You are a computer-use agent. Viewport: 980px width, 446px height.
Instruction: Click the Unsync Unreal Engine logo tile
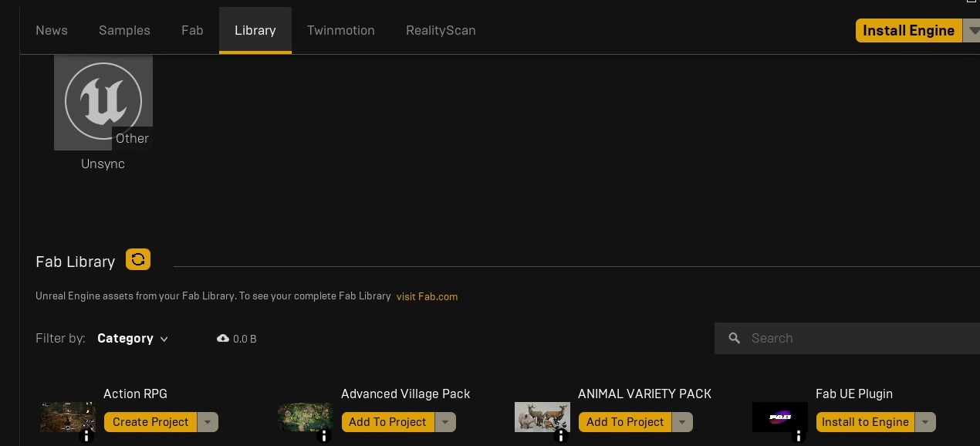(103, 102)
